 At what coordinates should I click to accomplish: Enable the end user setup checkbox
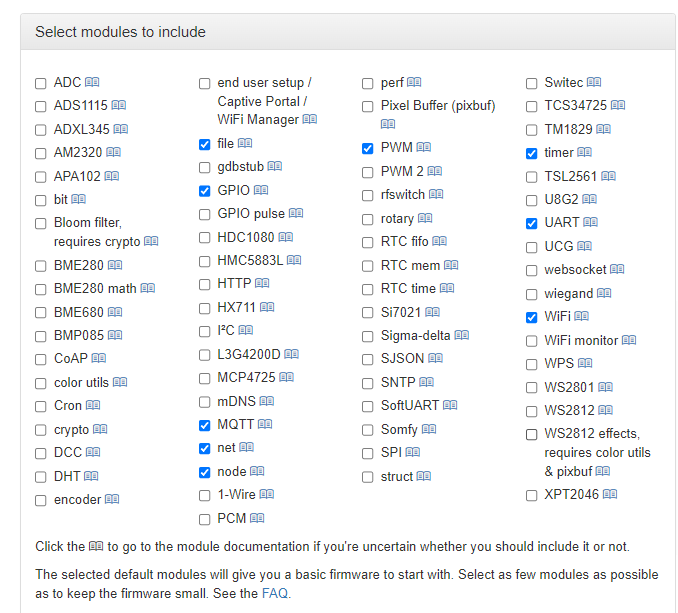click(x=205, y=83)
